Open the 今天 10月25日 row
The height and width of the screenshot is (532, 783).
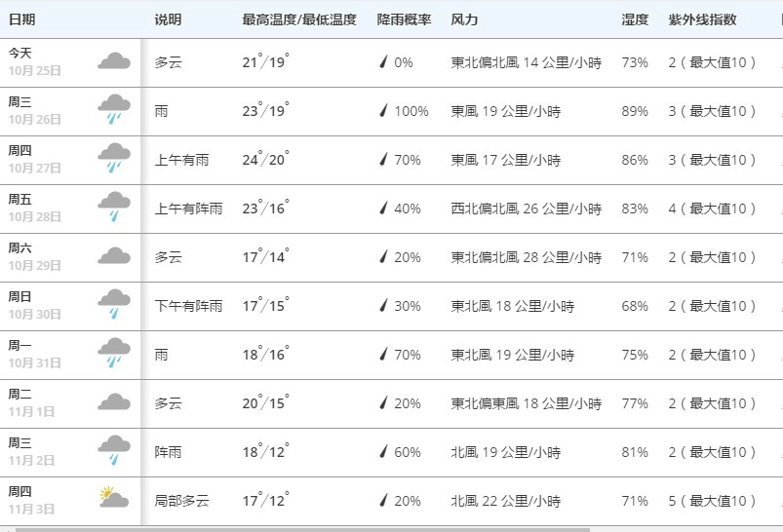pyautogui.click(x=392, y=63)
